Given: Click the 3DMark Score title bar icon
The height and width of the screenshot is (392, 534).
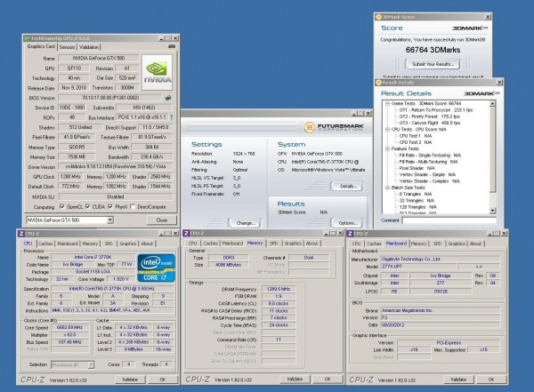Looking at the screenshot, I should pos(378,17).
